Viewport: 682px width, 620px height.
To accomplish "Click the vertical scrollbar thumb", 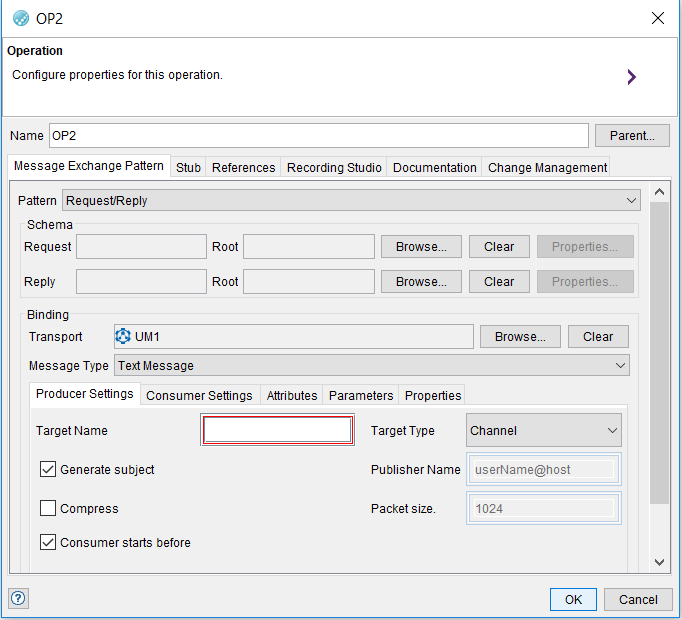I will point(659,352).
